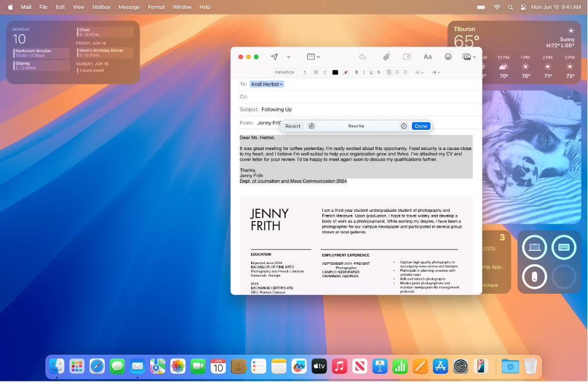Open Freeform from the Dock

click(298, 366)
